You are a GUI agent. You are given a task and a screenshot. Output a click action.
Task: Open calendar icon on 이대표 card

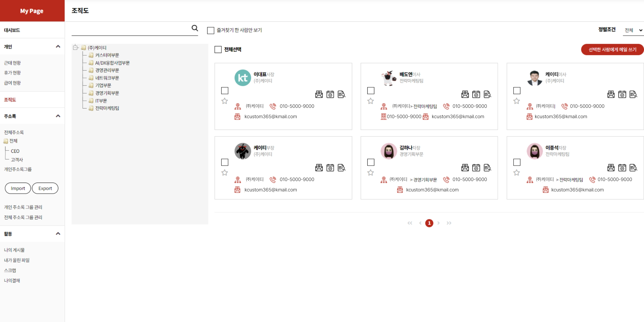[x=330, y=94]
